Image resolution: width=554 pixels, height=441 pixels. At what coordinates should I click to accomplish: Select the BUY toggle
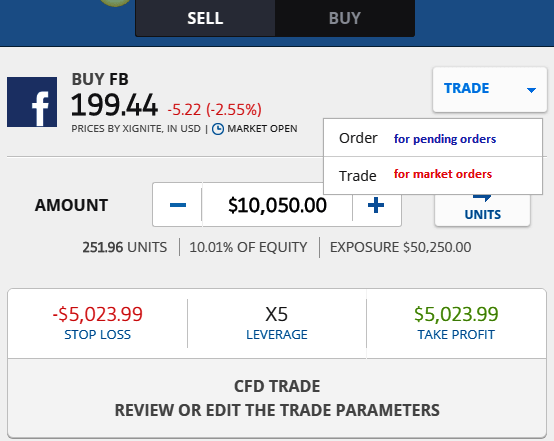345,18
